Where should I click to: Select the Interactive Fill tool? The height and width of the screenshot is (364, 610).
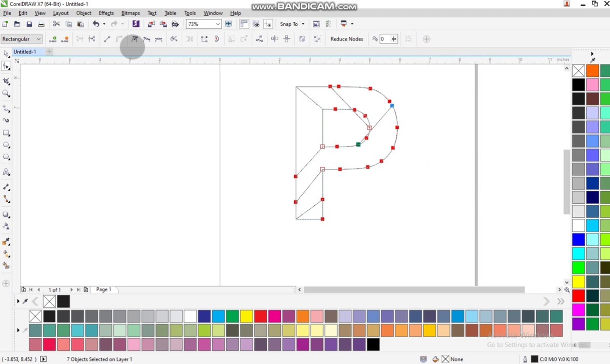point(6,253)
